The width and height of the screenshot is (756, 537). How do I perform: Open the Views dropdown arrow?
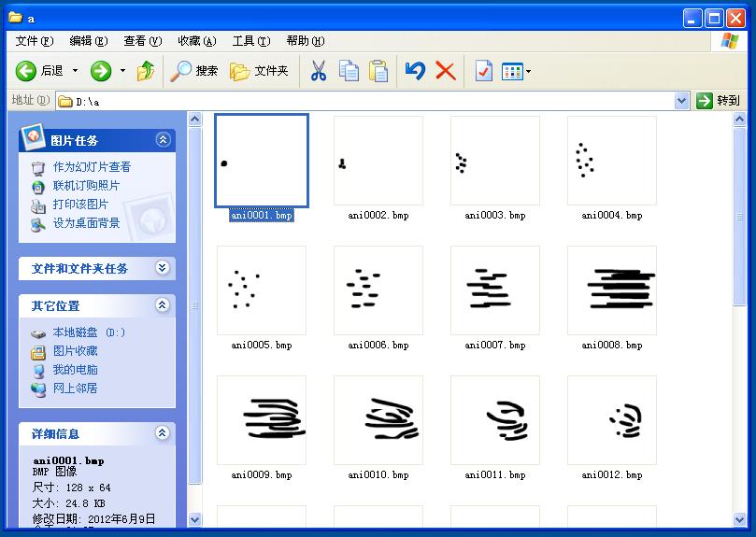(x=528, y=72)
